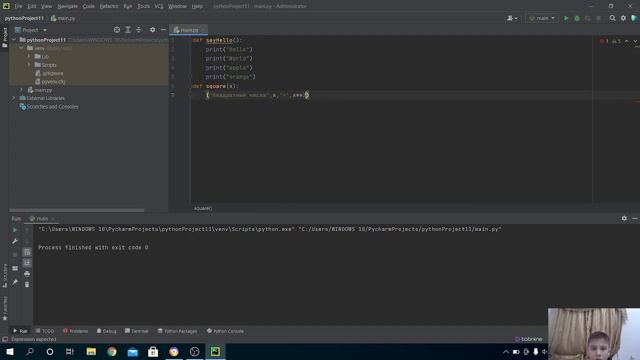Click the square() breadcrumb below editor
This screenshot has width=640, height=360.
coord(203,208)
